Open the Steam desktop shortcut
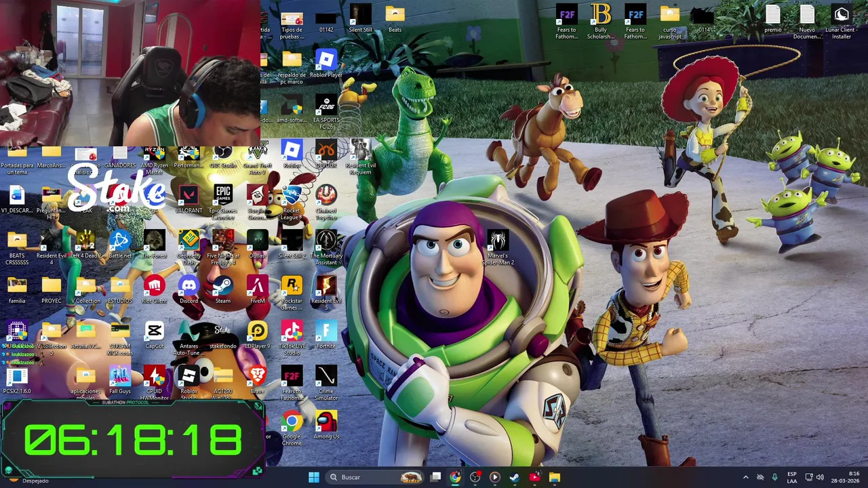The width and height of the screenshot is (868, 488). tap(223, 290)
